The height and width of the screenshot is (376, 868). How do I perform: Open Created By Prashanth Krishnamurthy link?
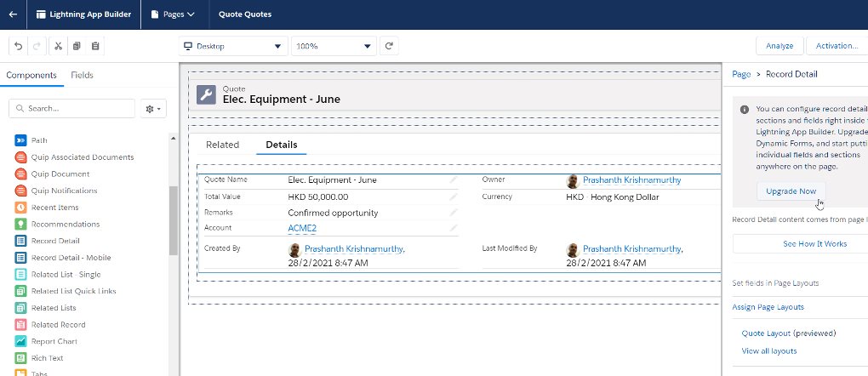click(x=354, y=249)
